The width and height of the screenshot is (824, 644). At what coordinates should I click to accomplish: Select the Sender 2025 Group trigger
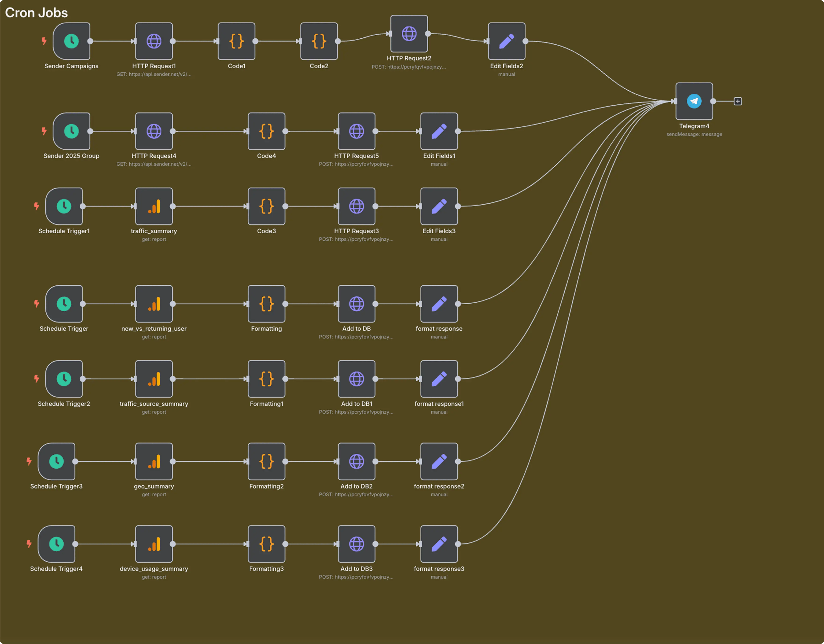[x=71, y=131]
